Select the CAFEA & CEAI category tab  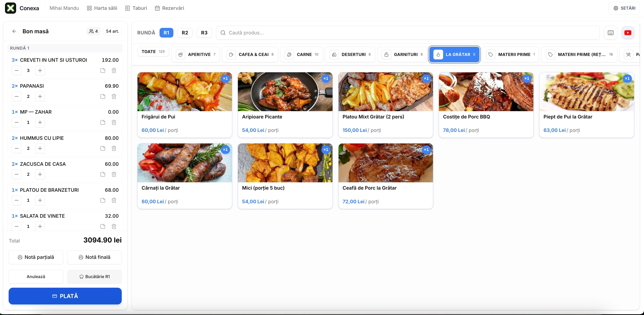pos(250,55)
